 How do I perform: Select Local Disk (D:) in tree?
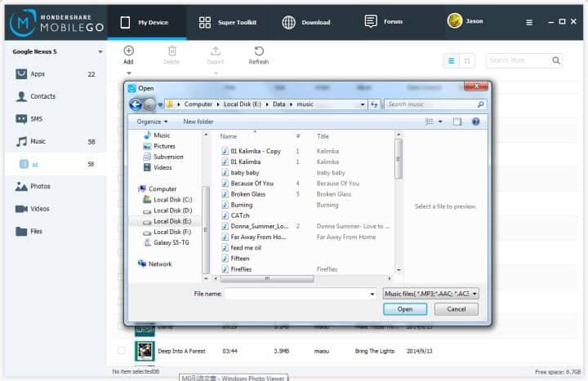(167, 210)
